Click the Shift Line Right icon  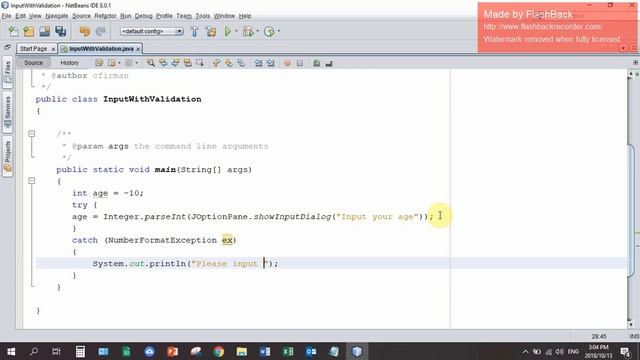pyautogui.click(x=271, y=63)
